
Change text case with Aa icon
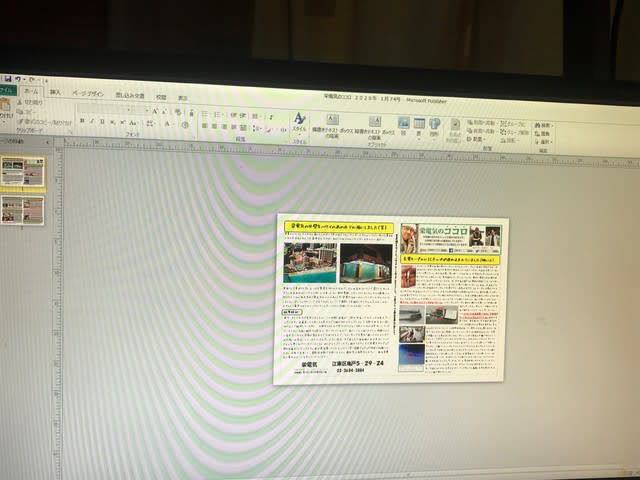point(133,122)
